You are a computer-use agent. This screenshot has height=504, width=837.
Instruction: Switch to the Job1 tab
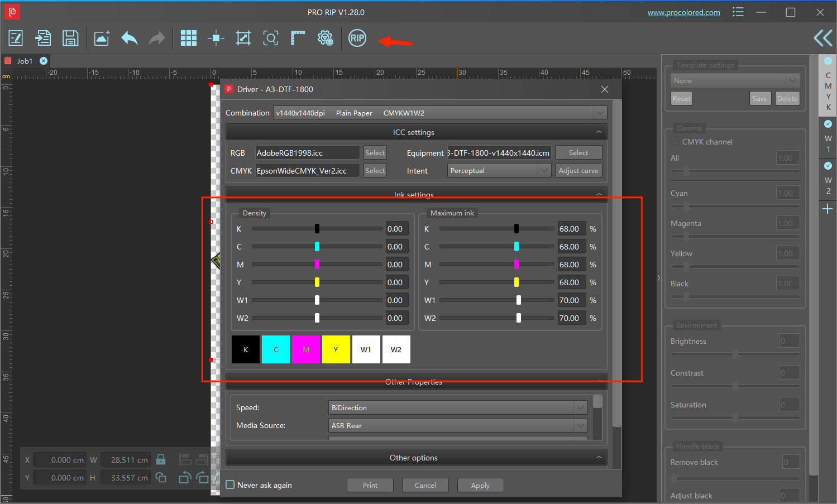(25, 60)
